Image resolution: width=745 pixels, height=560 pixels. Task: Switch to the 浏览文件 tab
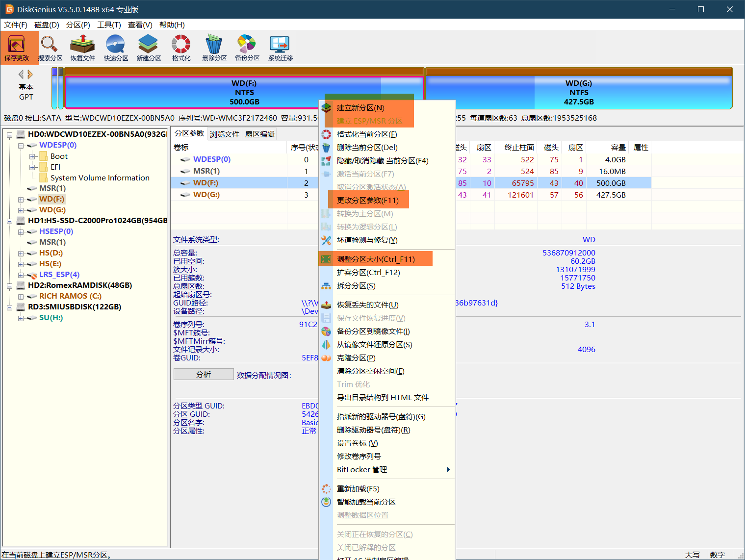coord(225,134)
